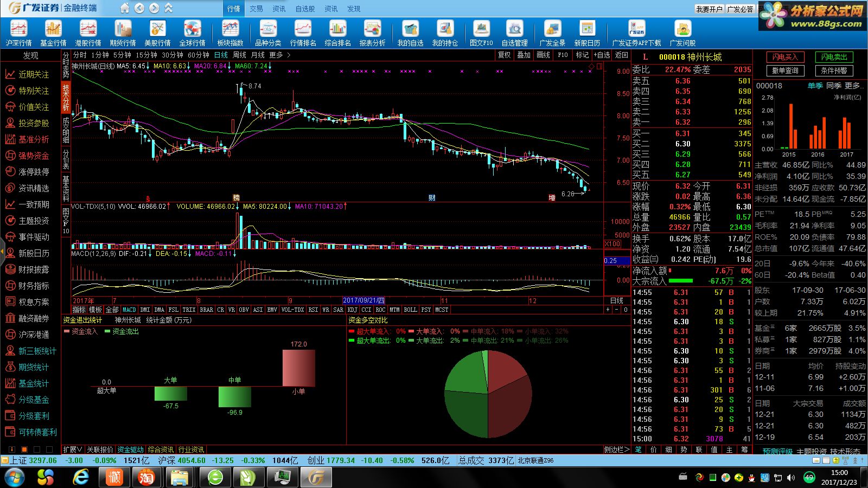The image size is (868, 488).
Task: Click +自选 add to watchlist
Action: (x=602, y=55)
